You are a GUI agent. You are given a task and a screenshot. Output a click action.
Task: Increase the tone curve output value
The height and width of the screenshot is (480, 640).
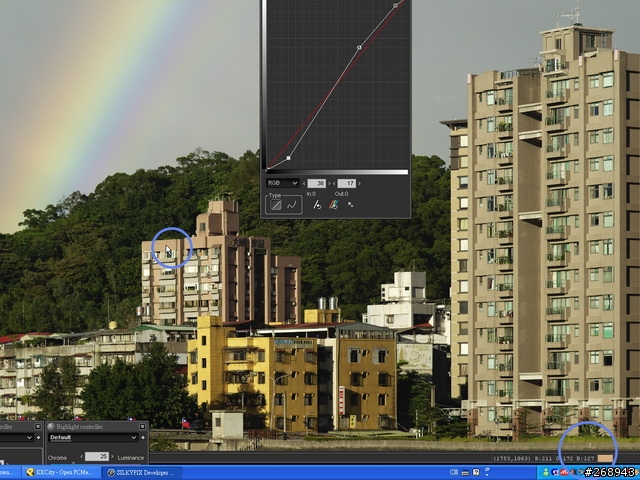(x=359, y=184)
